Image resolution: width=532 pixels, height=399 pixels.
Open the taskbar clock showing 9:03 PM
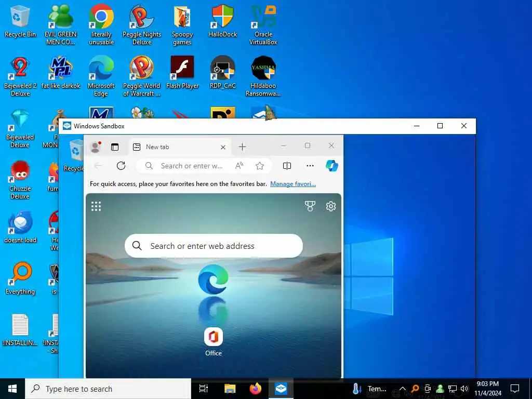click(488, 389)
